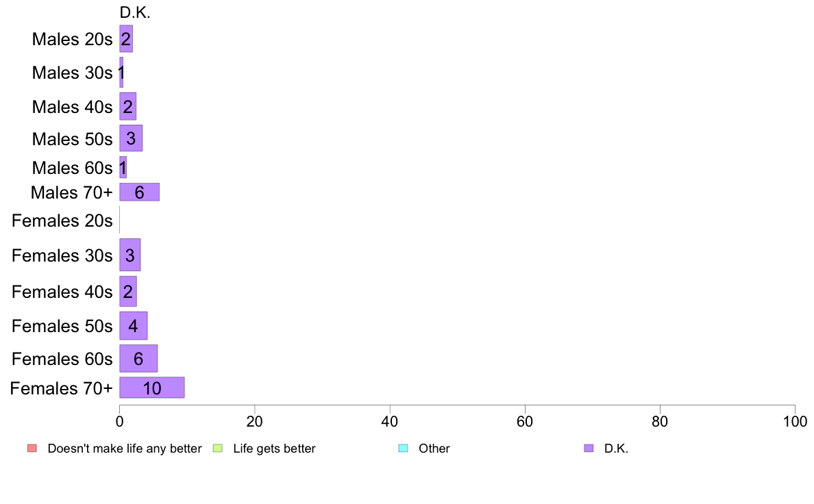Click the cyan Other legend swatch
The width and height of the screenshot is (814, 504).
(x=404, y=448)
